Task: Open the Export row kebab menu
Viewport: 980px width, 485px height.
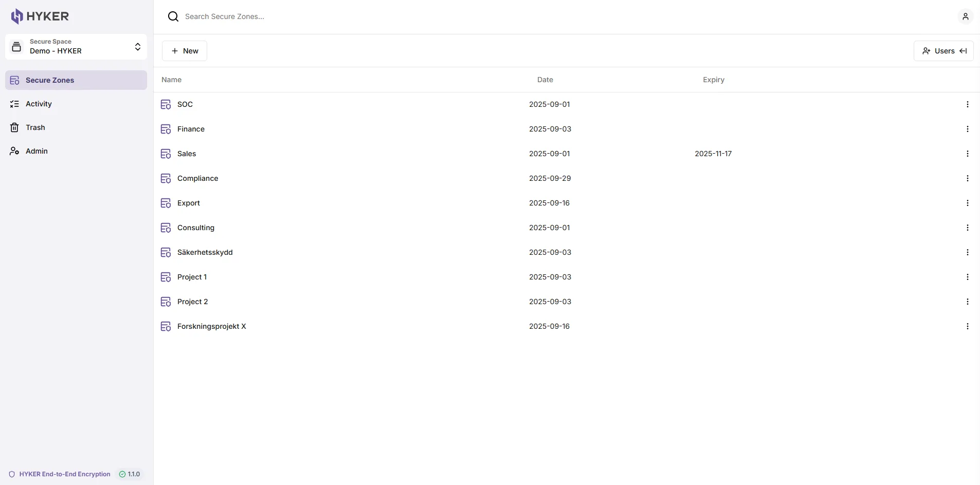Action: [x=967, y=203]
